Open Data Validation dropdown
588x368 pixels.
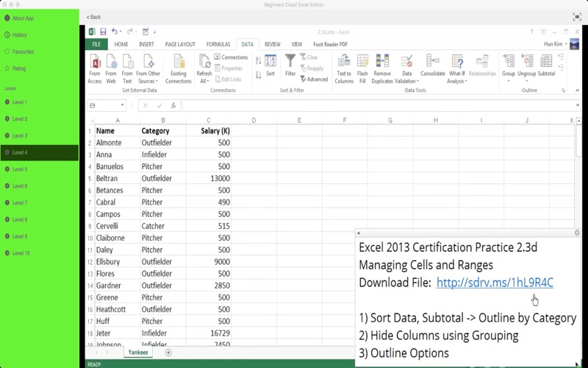pos(406,69)
